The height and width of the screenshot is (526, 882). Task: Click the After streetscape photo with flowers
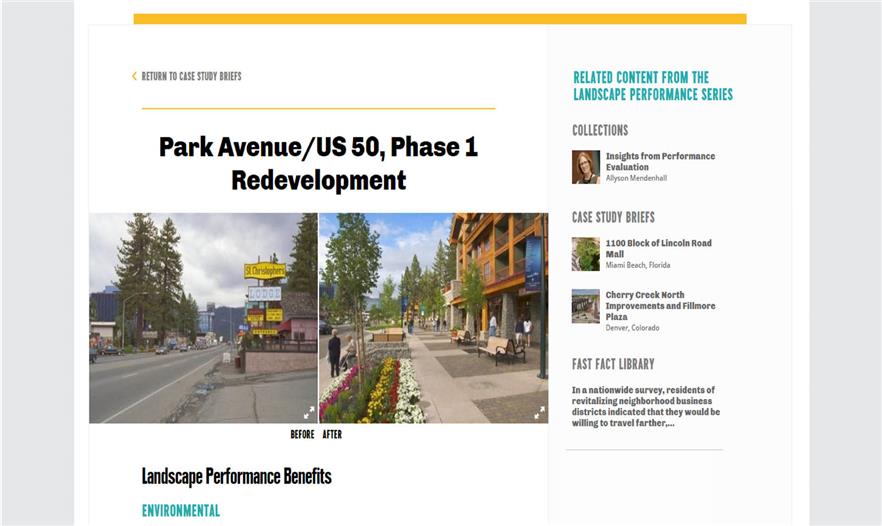click(x=433, y=318)
